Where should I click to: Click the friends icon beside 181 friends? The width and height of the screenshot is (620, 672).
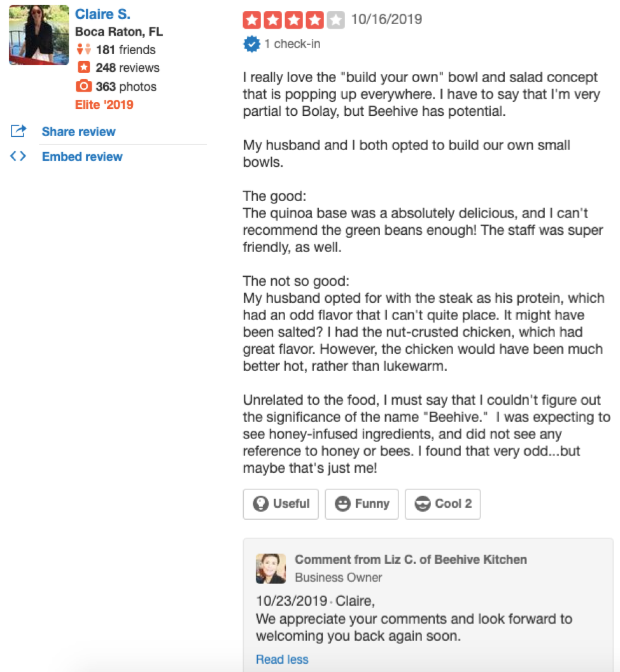[83, 50]
